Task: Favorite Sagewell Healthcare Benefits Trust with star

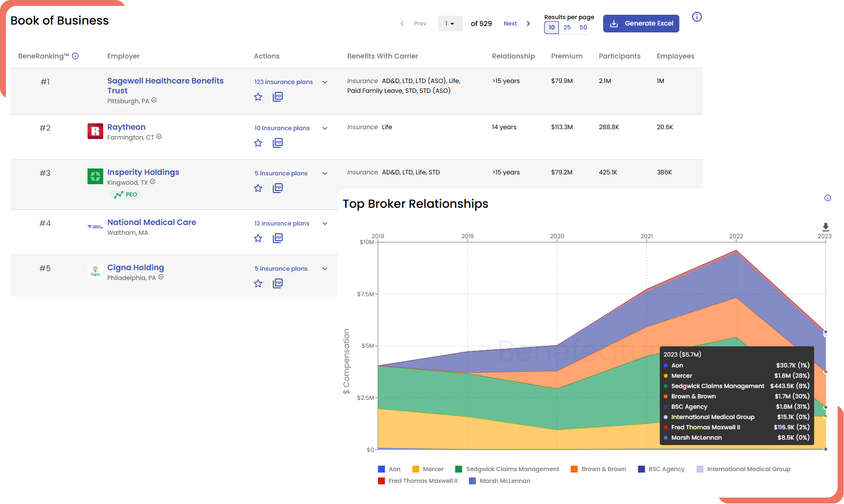Action: 258,97
